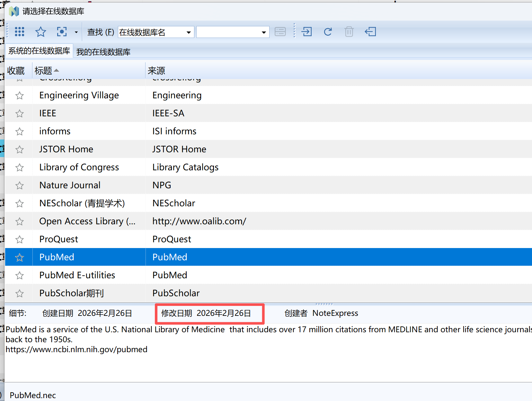Click the list detail icon in toolbar

(280, 31)
